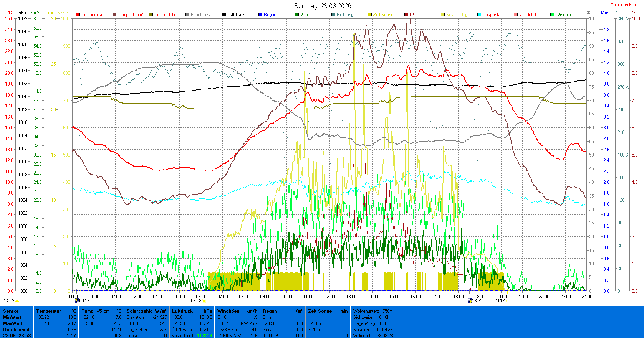Click the sunrise sun icon at 06:08
Screen dimensions: 644x338
tap(204, 301)
